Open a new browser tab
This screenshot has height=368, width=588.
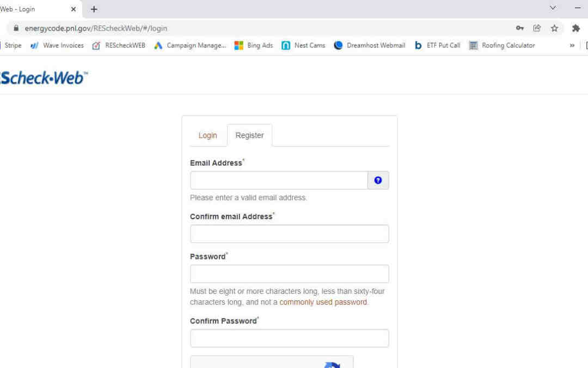pos(94,9)
